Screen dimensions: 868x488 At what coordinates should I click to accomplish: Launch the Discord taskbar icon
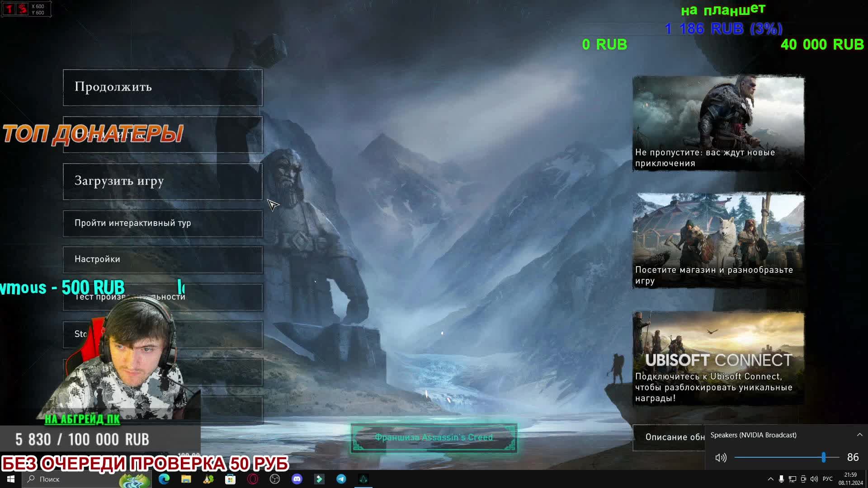(297, 479)
